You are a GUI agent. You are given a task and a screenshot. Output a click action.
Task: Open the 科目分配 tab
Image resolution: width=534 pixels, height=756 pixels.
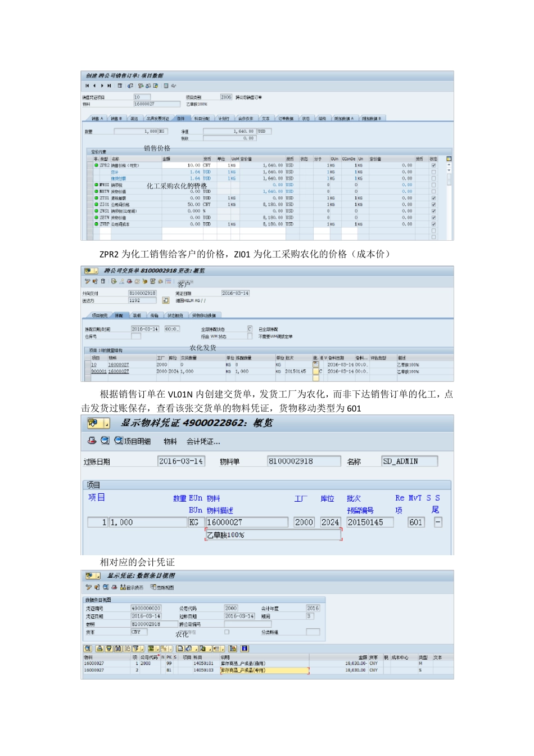tap(202, 119)
